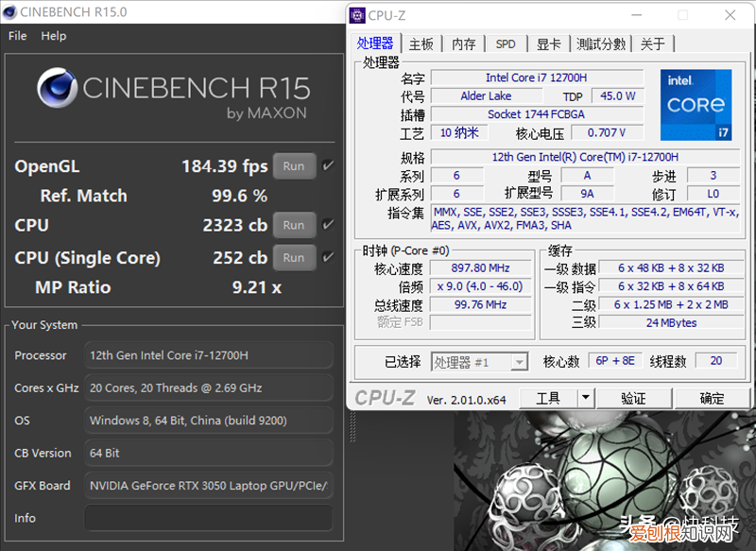Click the checkmark beside the CPU test
The height and width of the screenshot is (551, 756).
pos(329,225)
